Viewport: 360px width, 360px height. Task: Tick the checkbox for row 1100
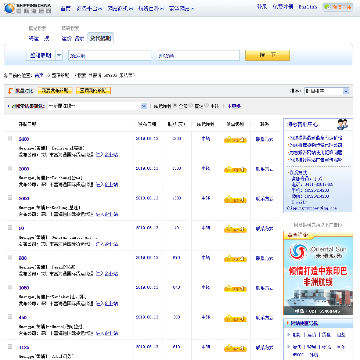tap(10, 346)
